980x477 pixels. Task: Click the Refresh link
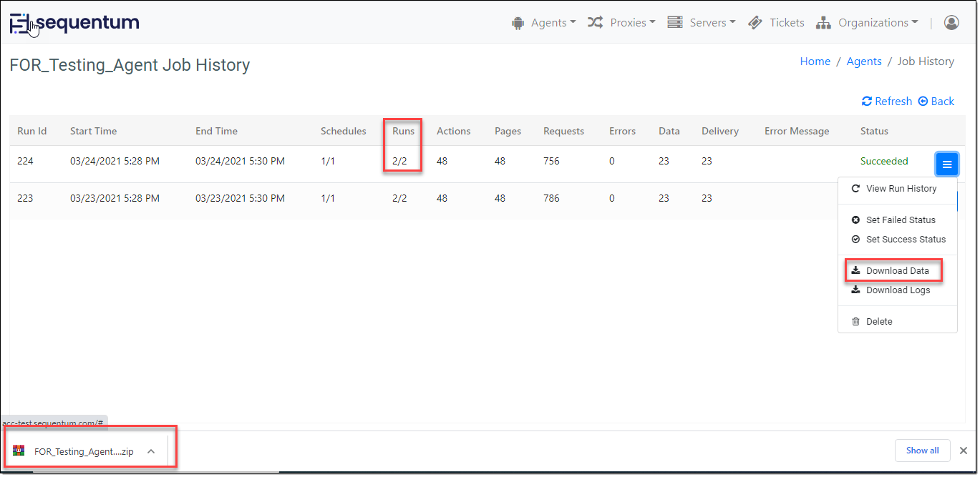[887, 101]
